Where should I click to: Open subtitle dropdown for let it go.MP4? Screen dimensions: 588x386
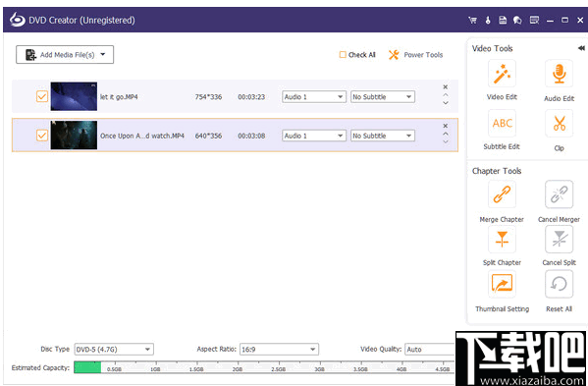click(383, 97)
